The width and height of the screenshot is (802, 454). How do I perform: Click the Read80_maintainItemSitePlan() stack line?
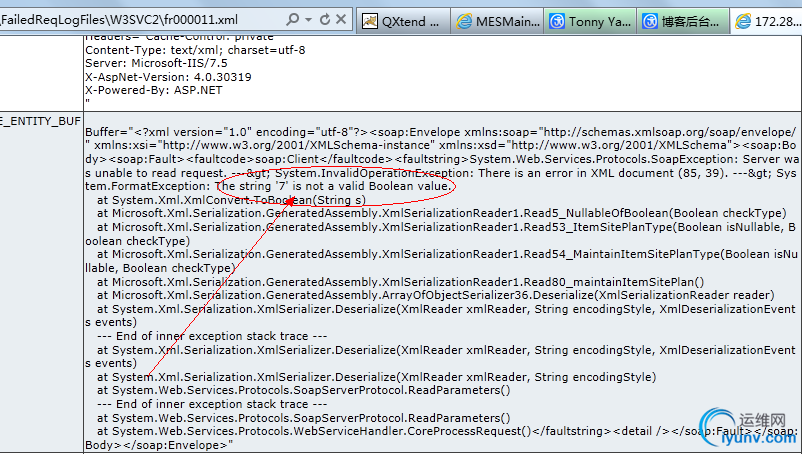(x=400, y=282)
